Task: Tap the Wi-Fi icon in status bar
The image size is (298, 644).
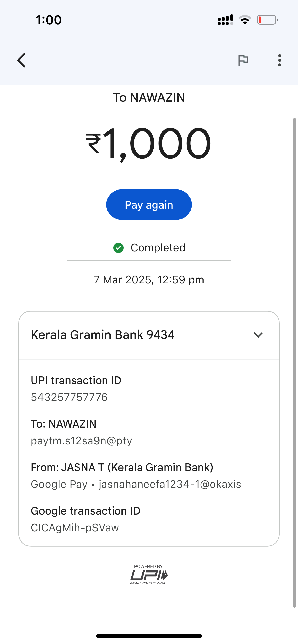Action: click(x=245, y=20)
